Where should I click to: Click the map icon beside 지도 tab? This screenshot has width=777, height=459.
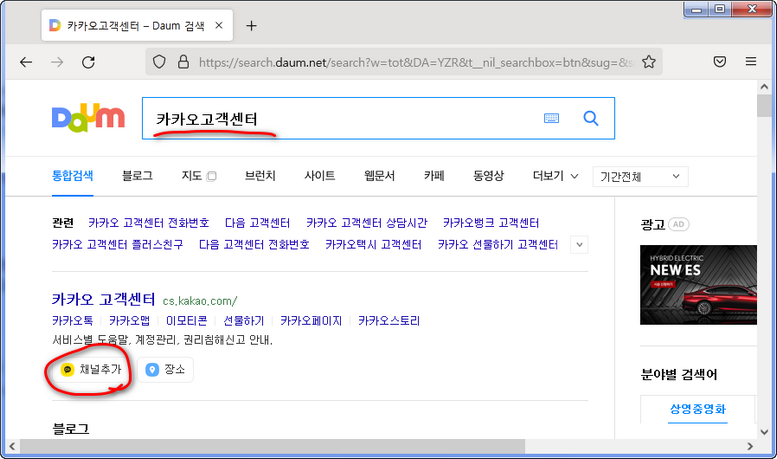(x=212, y=176)
